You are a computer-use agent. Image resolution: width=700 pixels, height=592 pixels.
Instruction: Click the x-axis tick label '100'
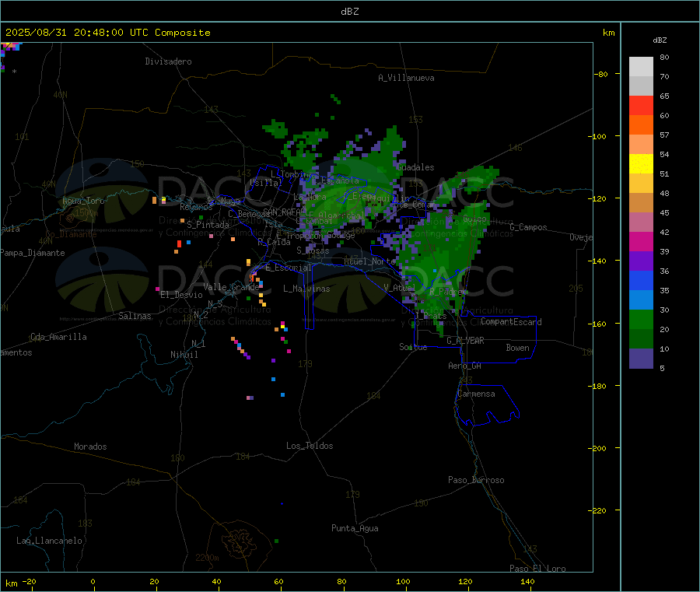point(403,581)
